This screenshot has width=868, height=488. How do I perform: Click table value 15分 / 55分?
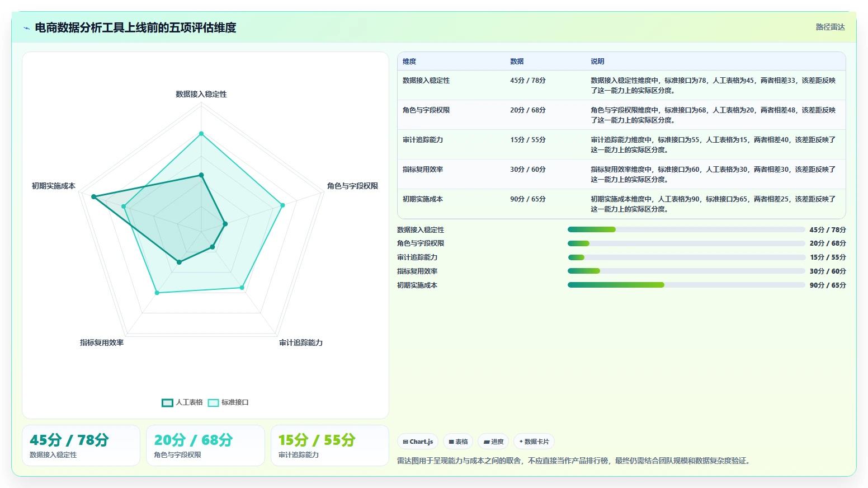pyautogui.click(x=528, y=140)
